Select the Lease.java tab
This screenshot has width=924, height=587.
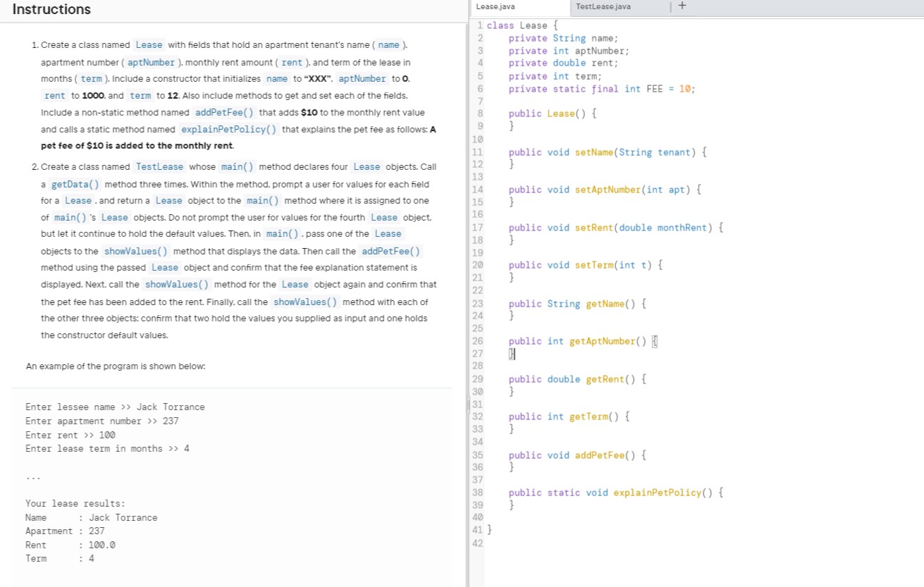[495, 6]
